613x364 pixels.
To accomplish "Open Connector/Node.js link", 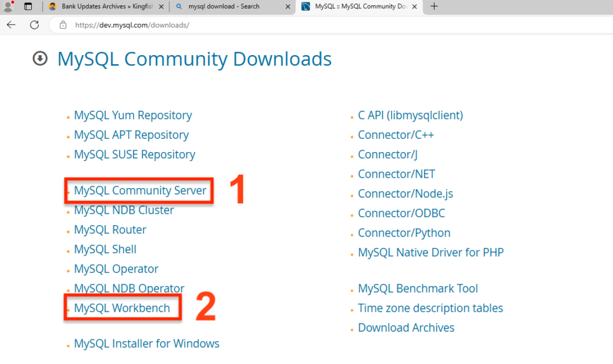I will coord(405,193).
